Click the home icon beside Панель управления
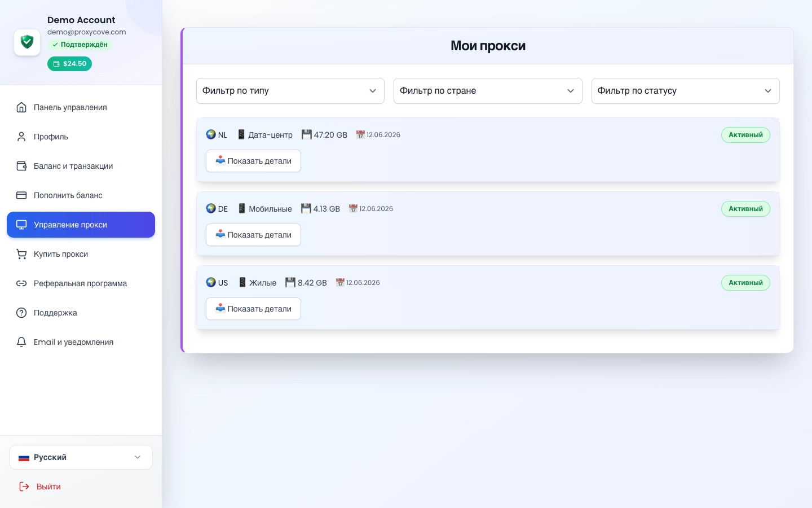Screen dimensions: 812x508 [x=21, y=107]
